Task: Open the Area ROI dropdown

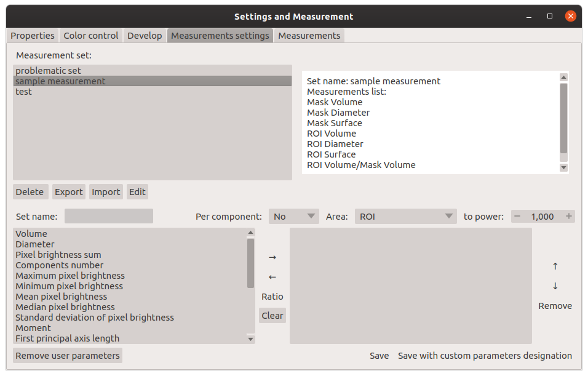Action: [406, 217]
